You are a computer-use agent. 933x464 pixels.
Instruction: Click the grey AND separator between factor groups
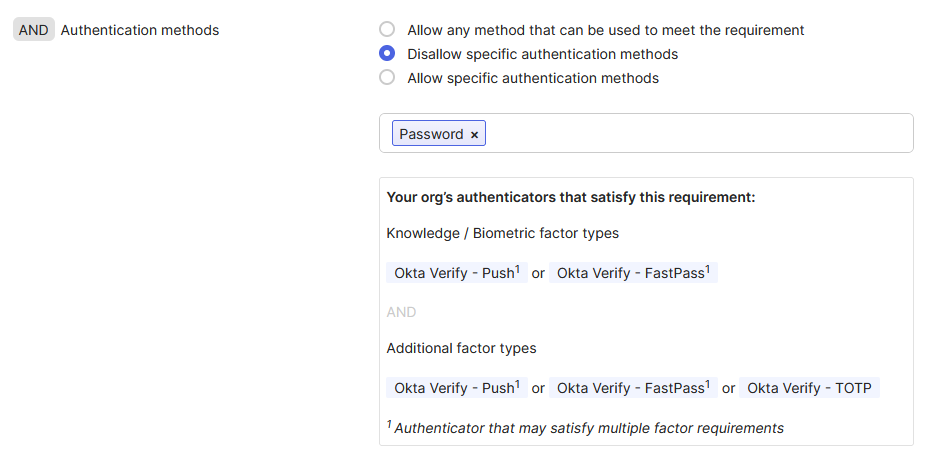pos(401,312)
